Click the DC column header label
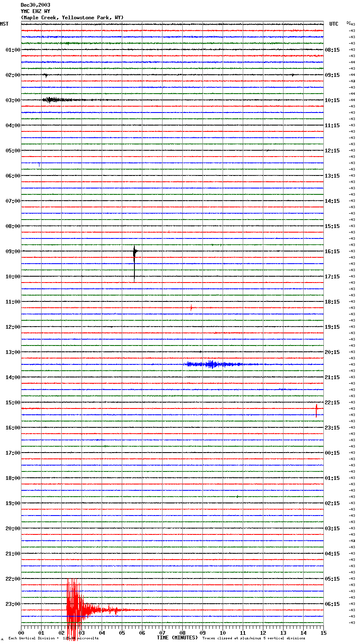Image resolution: width=357 pixels, height=644 pixels. point(349,23)
